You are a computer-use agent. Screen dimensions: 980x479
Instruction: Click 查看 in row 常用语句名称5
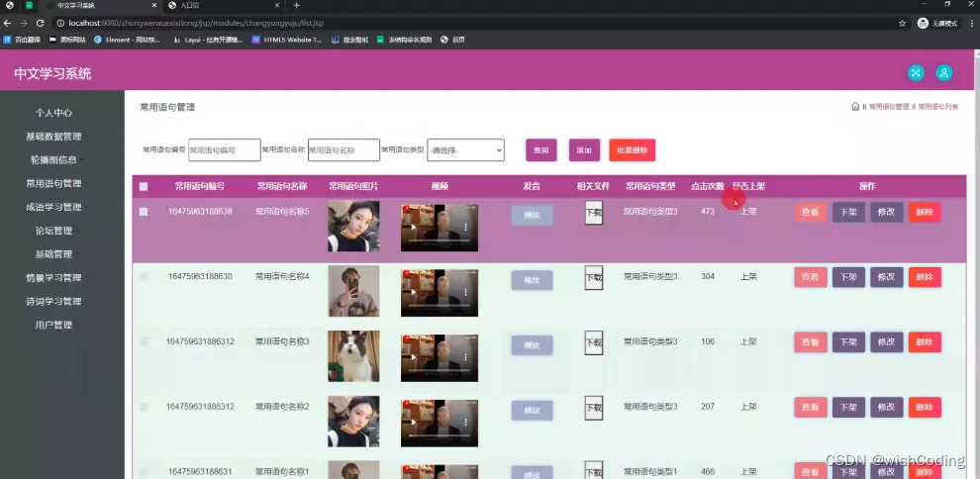(811, 213)
